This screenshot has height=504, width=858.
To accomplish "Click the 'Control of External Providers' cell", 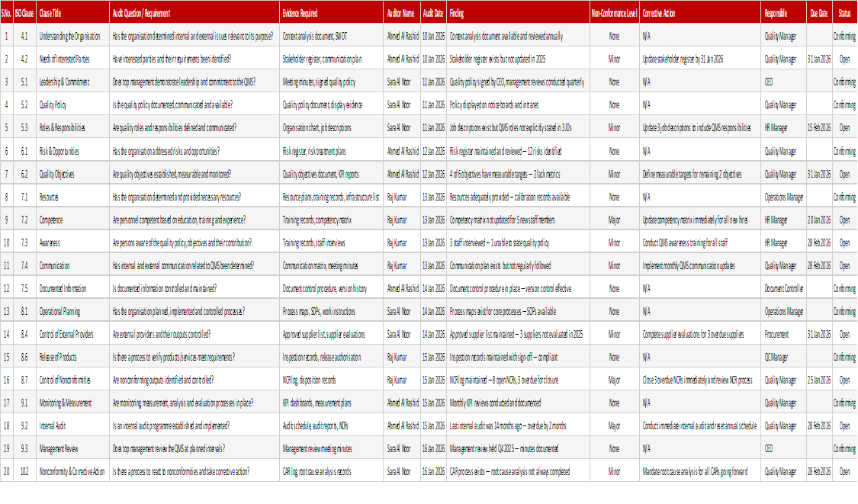I will click(x=72, y=334).
